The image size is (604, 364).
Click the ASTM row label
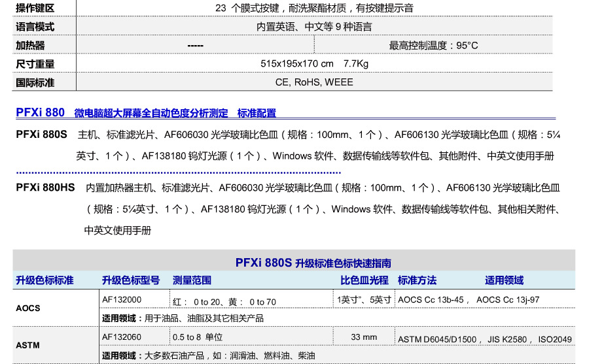pos(27,345)
